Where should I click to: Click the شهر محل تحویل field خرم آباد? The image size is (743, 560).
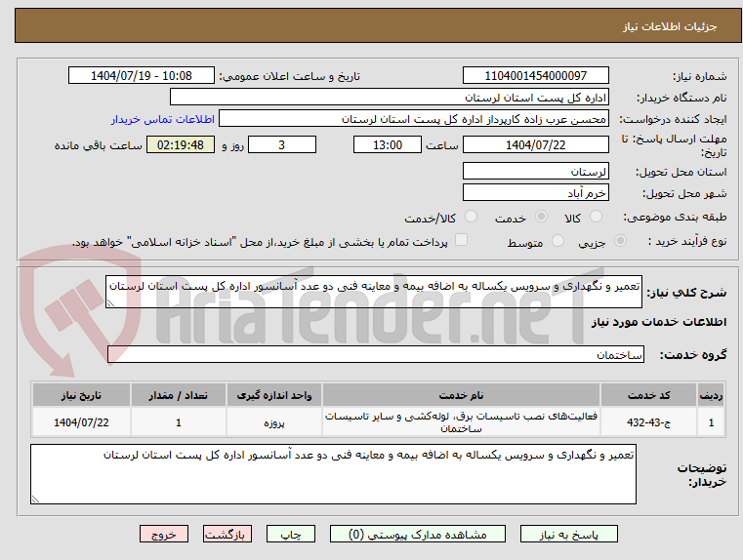pos(535,193)
